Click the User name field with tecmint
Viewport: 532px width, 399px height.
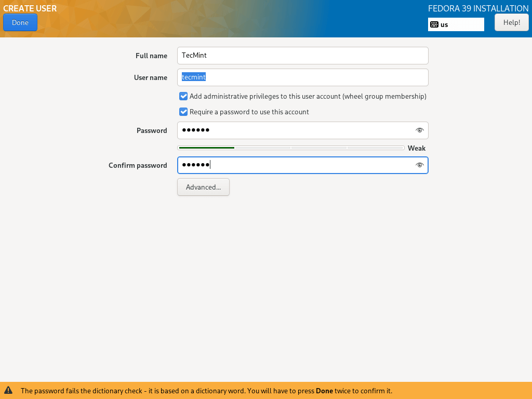[302, 77]
